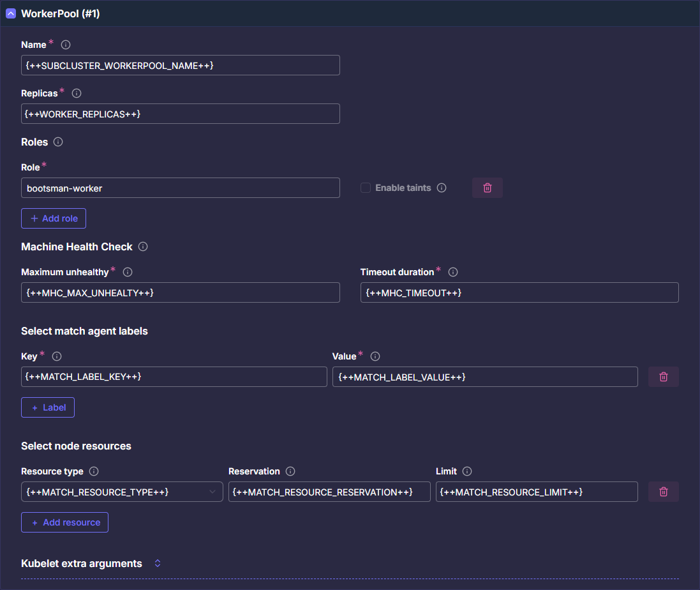Viewport: 700px width, 590px height.
Task: Click the info icon next to Name
Action: pos(65,45)
